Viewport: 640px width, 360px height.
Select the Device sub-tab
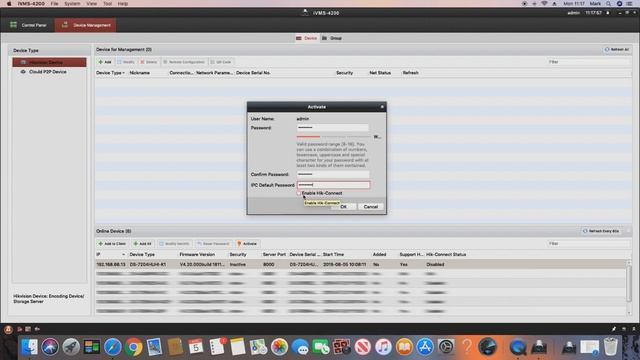[307, 38]
